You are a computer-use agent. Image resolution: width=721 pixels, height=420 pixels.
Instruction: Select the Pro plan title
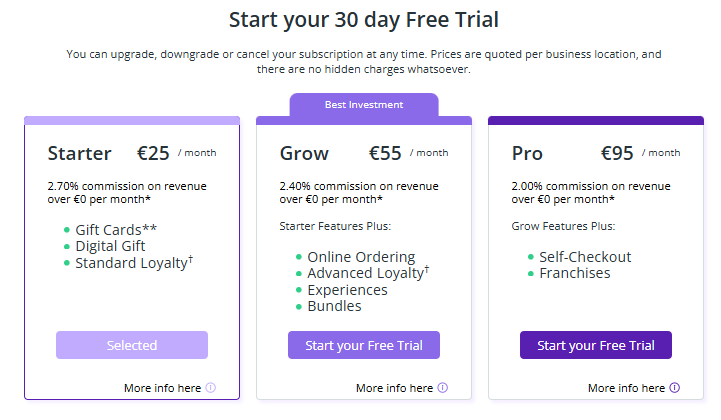[526, 154]
